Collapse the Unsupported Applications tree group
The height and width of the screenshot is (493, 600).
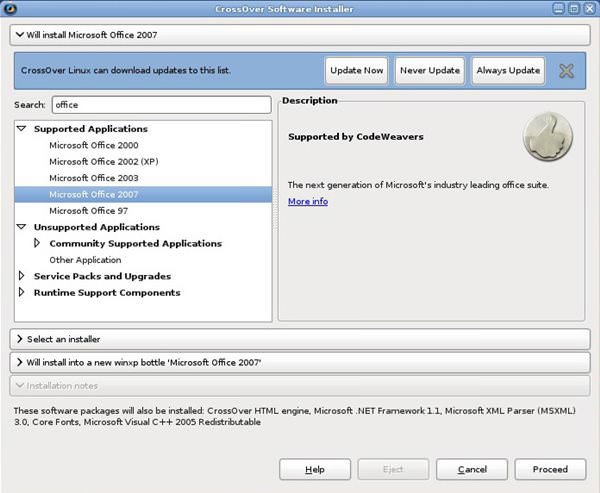[22, 227]
